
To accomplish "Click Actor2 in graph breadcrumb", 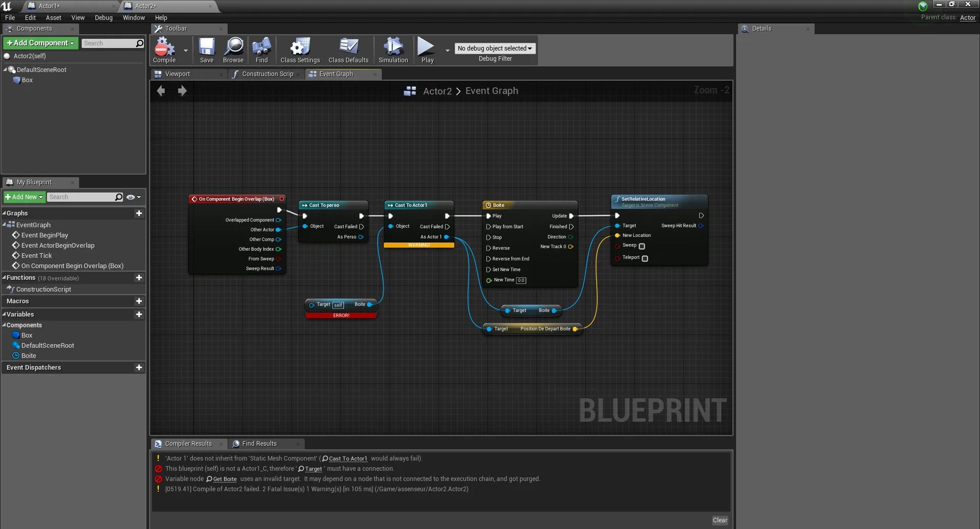I will pos(437,91).
